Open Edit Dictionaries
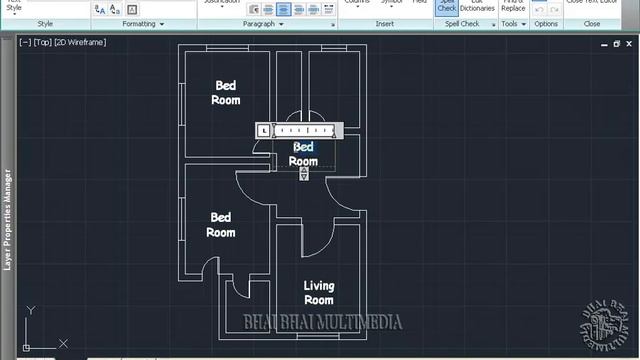This screenshot has height=360, width=640. 477,6
